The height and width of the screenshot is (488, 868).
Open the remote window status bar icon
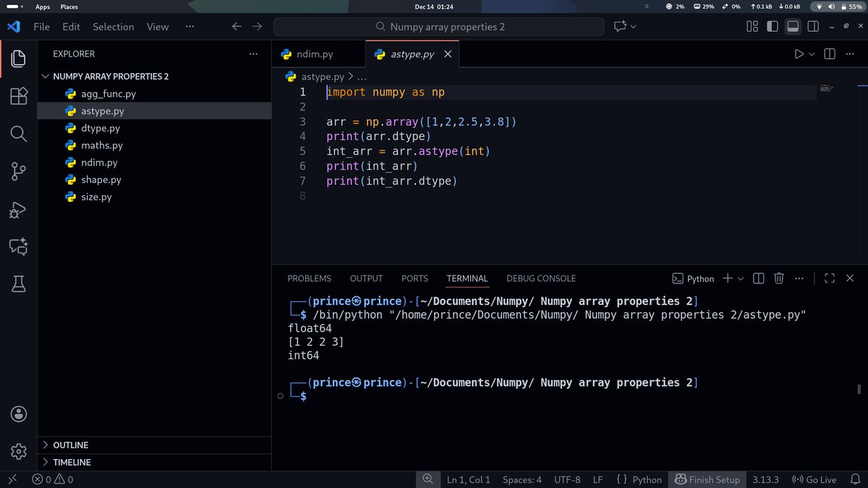pyautogui.click(x=12, y=479)
